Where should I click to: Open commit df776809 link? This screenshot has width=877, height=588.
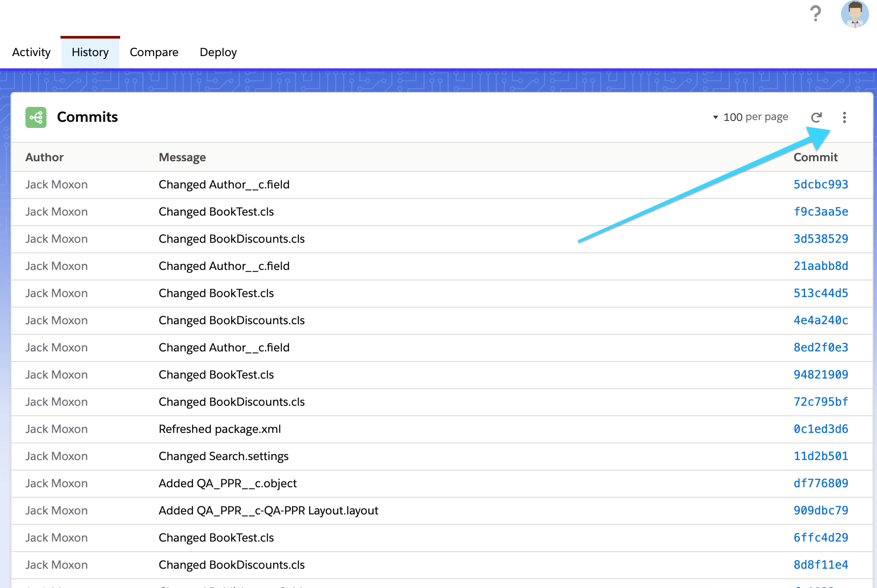pos(820,483)
